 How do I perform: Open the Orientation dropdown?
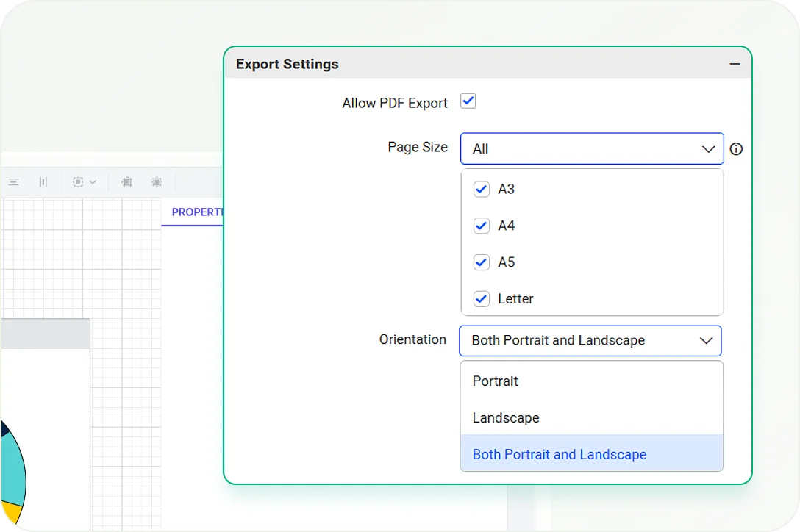tap(590, 341)
